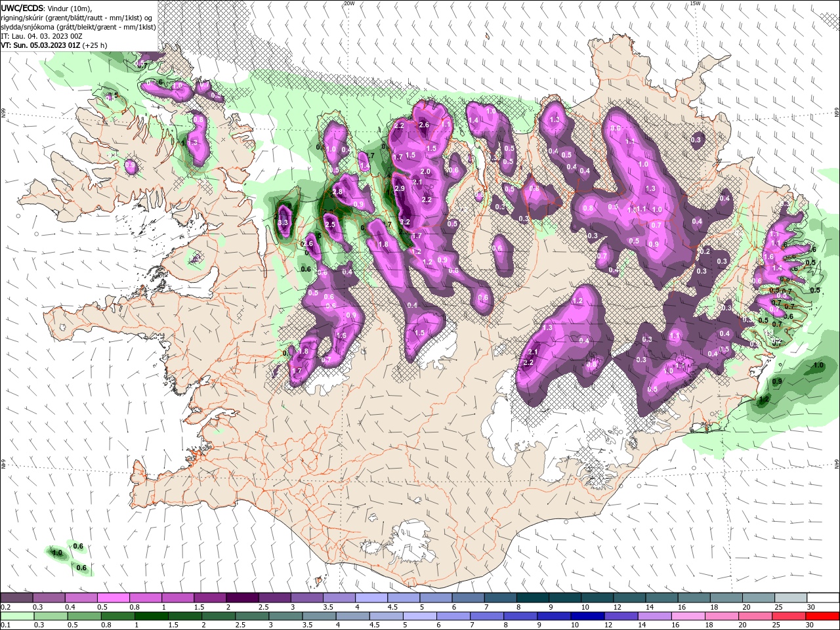Click the '(+25 h)' forecast offset text
The image size is (840, 630).
coord(94,45)
